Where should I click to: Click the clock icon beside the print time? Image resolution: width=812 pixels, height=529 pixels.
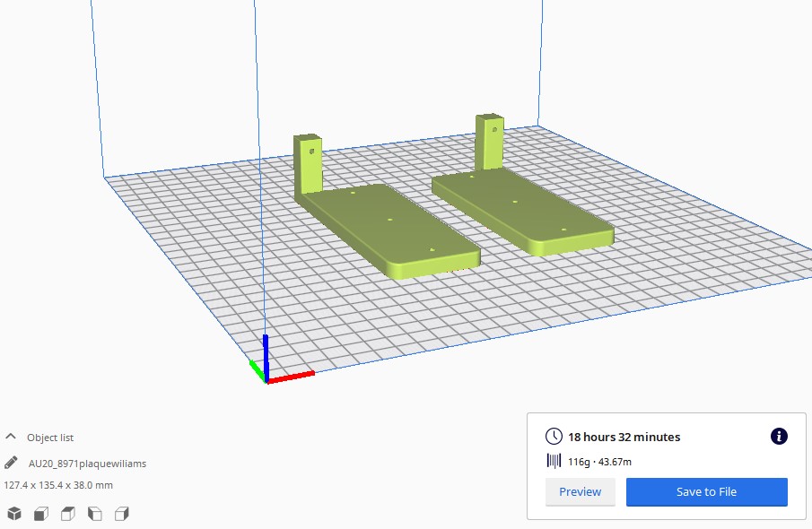tap(554, 437)
